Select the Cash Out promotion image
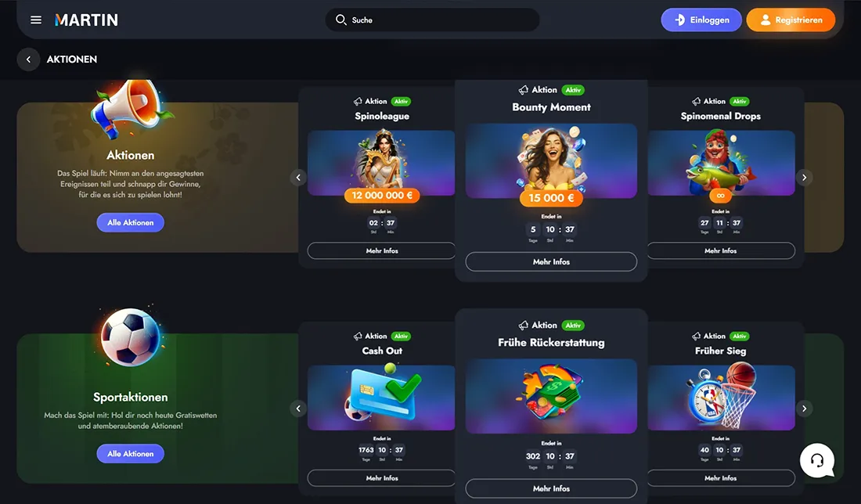861x504 pixels. click(x=381, y=398)
